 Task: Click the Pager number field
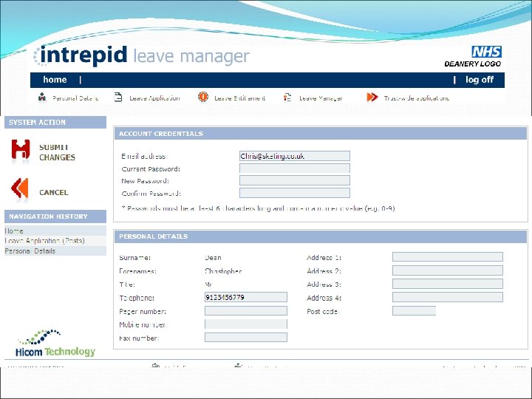[246, 311]
